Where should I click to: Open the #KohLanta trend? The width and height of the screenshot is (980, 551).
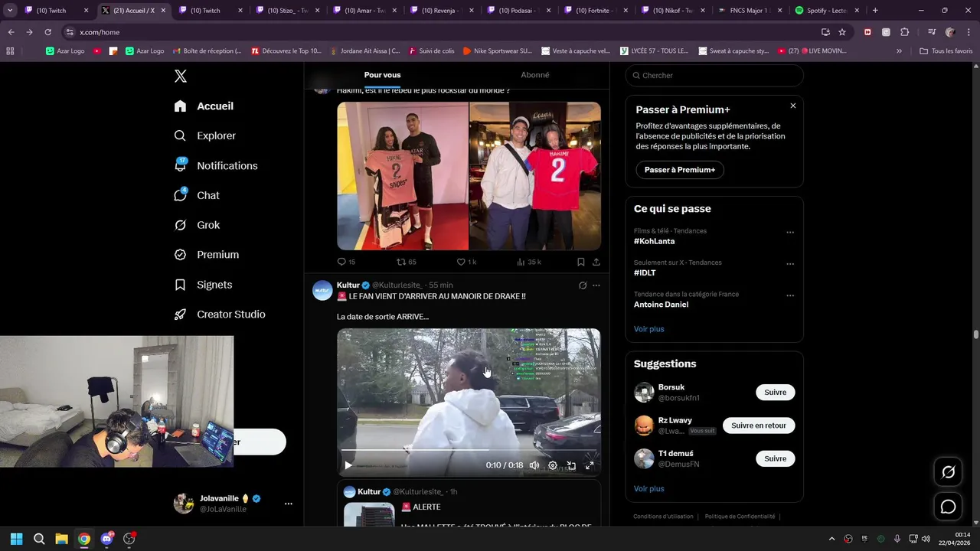coord(654,241)
